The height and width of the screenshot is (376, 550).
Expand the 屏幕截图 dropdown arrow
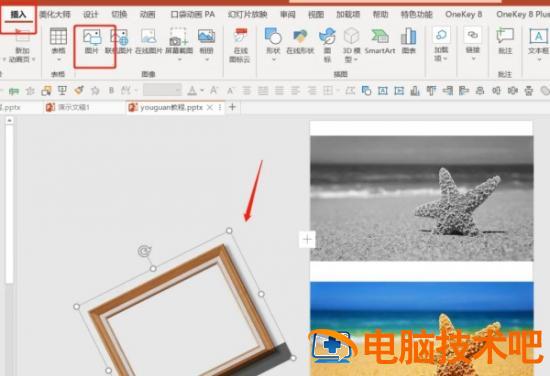point(179,60)
